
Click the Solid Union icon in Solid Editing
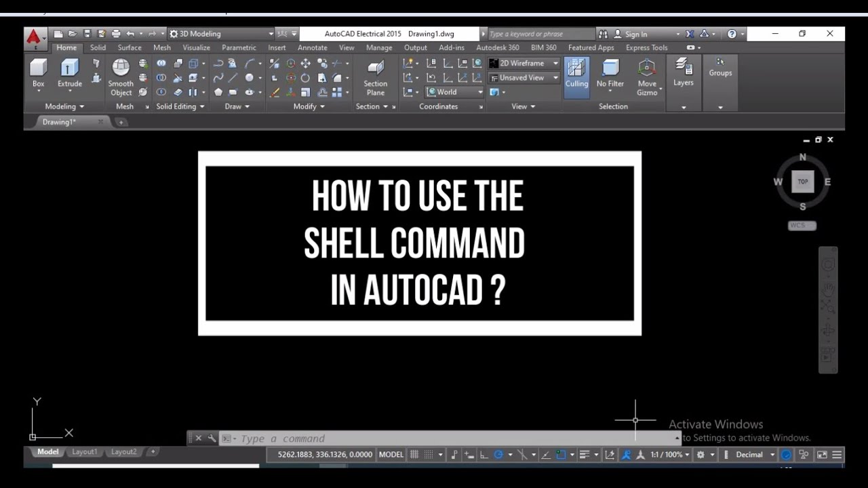(x=161, y=63)
